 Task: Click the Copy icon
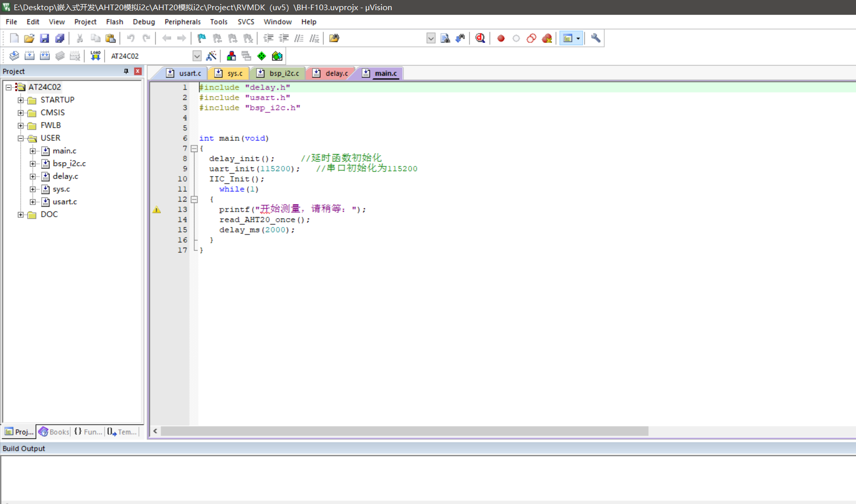[95, 38]
